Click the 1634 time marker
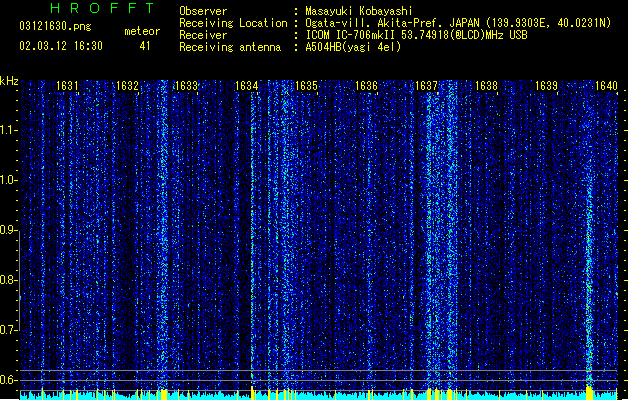The height and width of the screenshot is (400, 629). point(247,86)
